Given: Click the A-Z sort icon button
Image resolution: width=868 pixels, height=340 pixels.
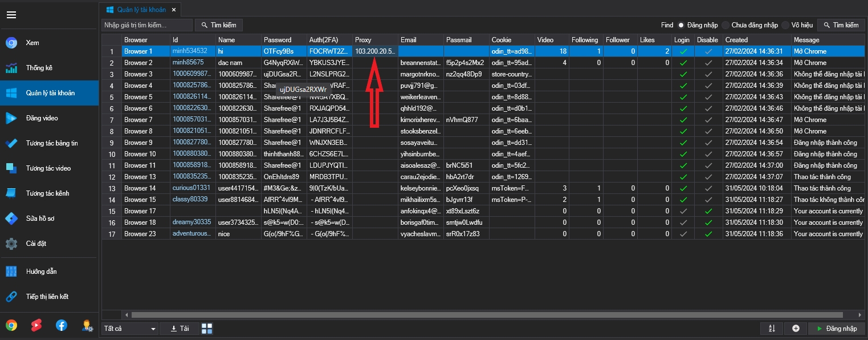Looking at the screenshot, I should (772, 329).
